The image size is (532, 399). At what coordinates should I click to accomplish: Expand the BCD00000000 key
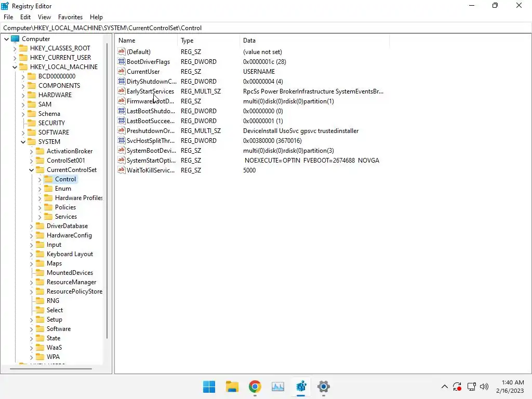pyautogui.click(x=23, y=77)
